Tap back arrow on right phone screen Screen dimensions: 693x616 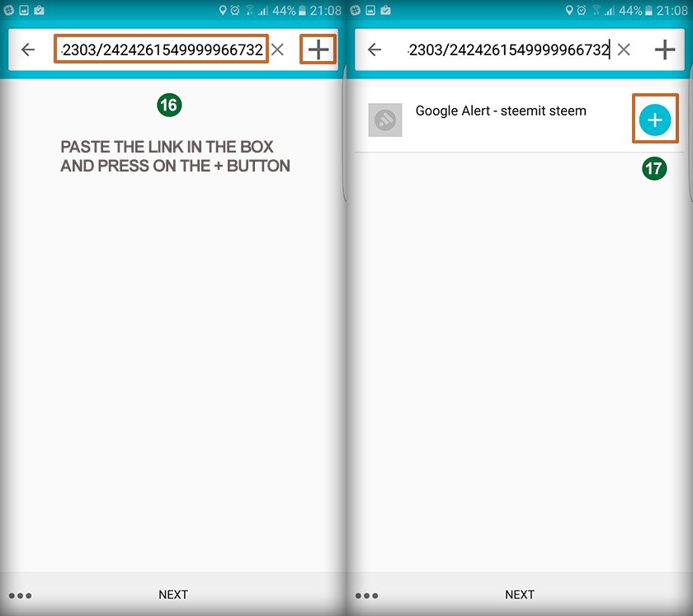375,49
